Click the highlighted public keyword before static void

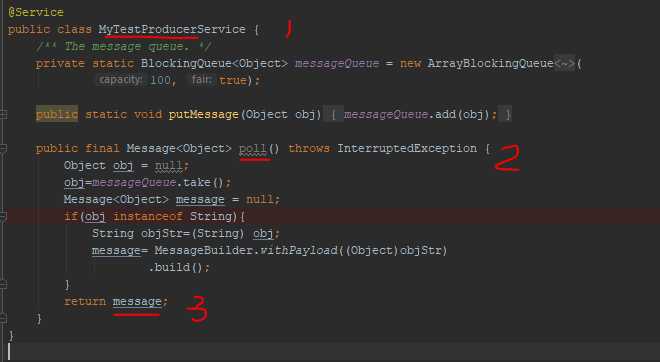(x=57, y=114)
